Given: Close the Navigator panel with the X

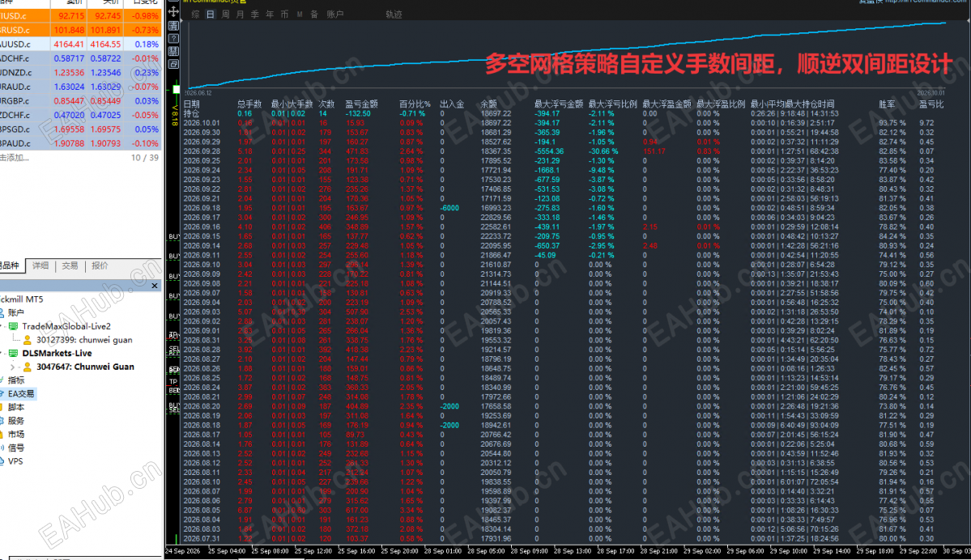Looking at the screenshot, I should click(x=154, y=285).
